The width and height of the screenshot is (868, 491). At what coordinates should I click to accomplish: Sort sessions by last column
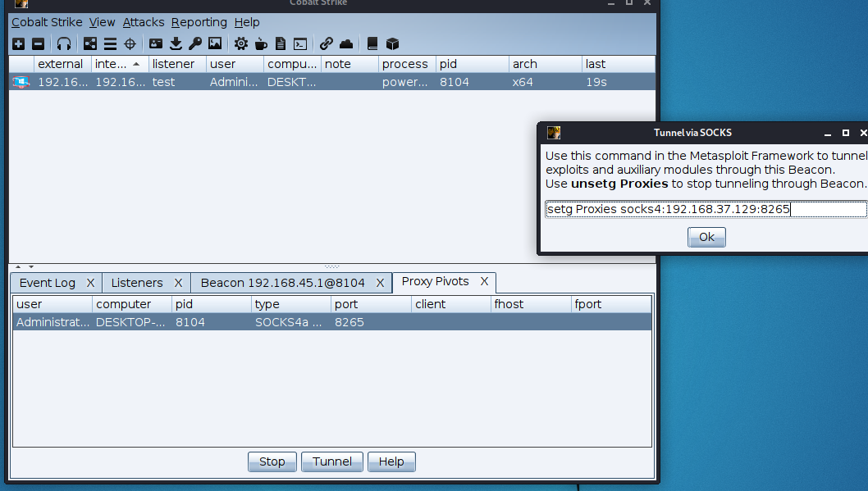tap(619, 64)
